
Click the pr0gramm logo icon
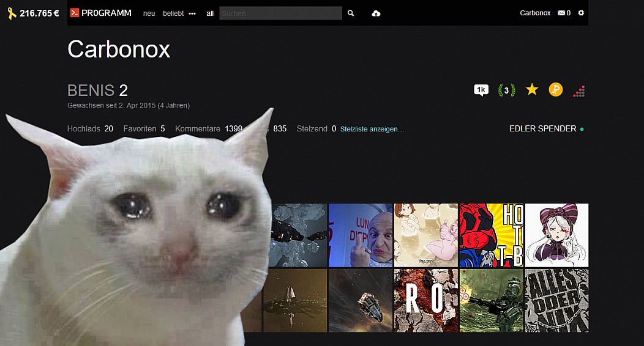coord(74,13)
